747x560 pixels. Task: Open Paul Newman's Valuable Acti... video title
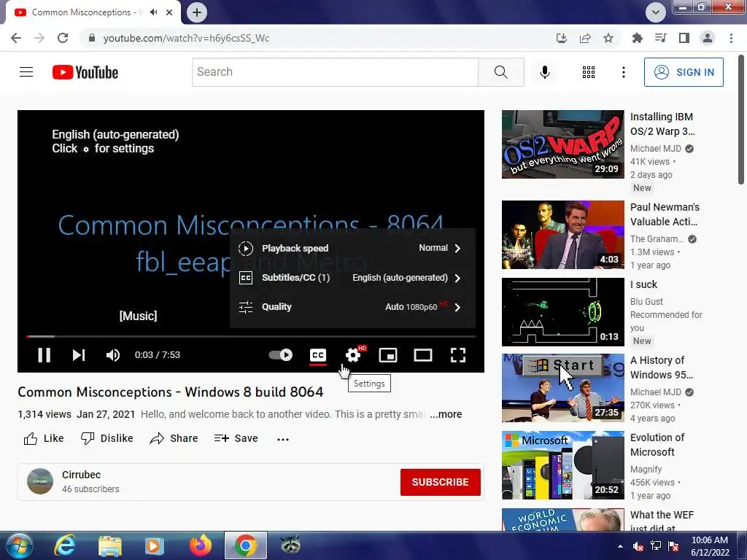click(665, 214)
